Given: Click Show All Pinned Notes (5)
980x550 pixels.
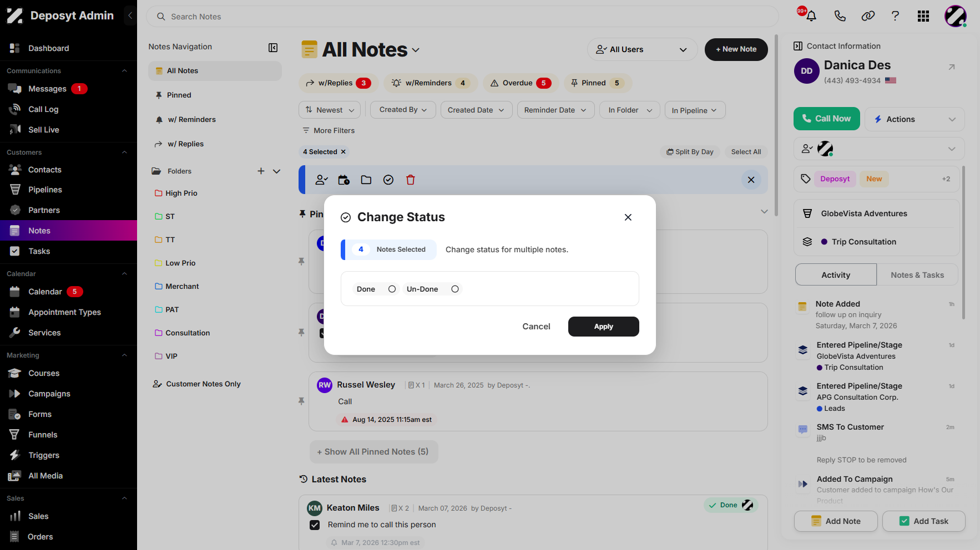Looking at the screenshot, I should click(373, 452).
